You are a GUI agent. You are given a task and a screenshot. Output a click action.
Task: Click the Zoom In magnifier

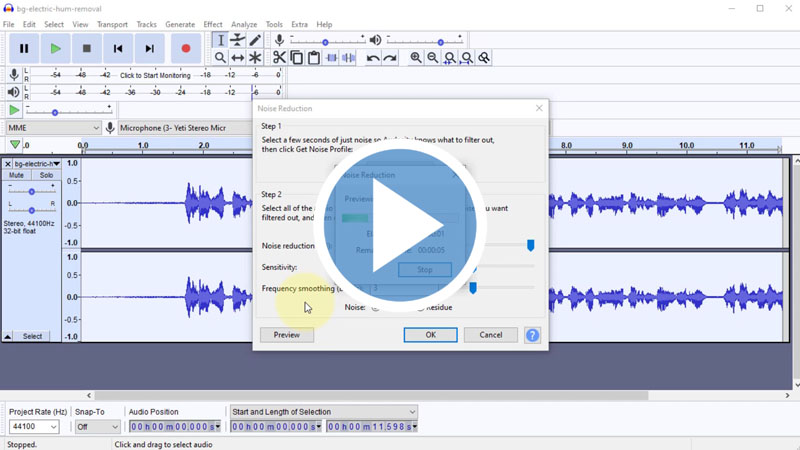click(416, 58)
